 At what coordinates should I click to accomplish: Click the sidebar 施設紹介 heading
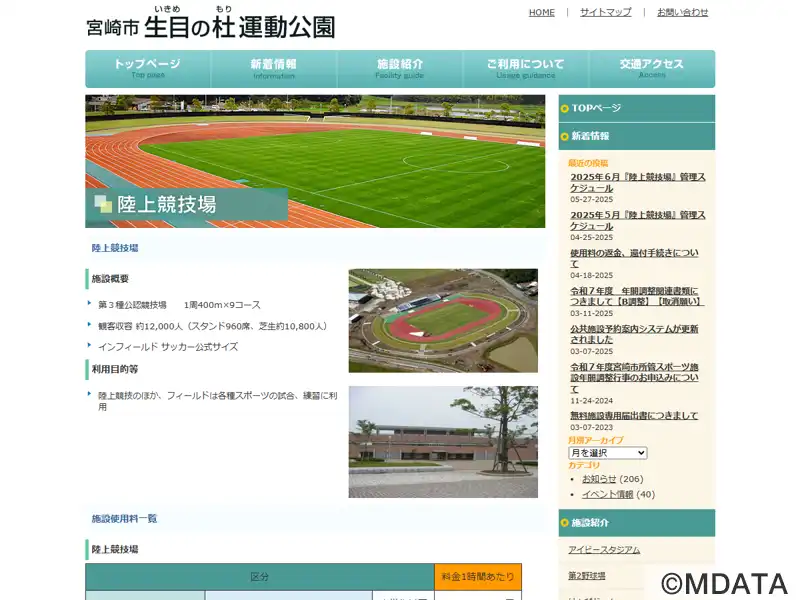tap(637, 523)
